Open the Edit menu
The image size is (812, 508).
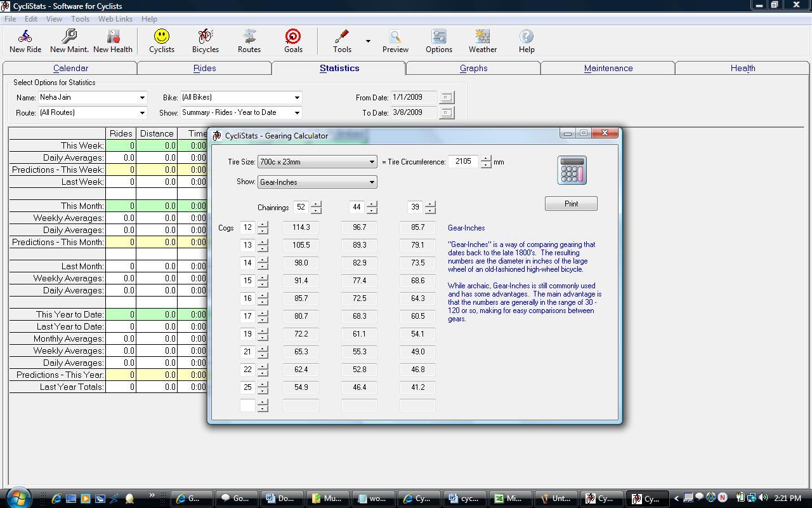[31, 19]
